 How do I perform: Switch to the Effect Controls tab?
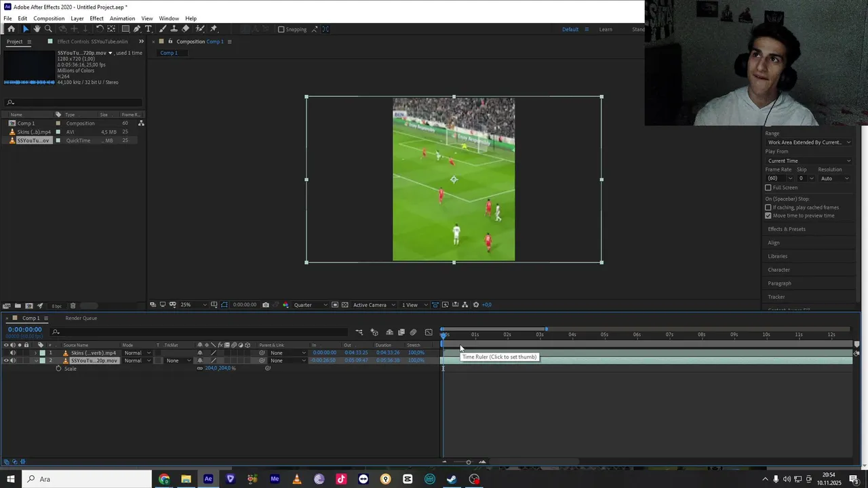pos(92,41)
